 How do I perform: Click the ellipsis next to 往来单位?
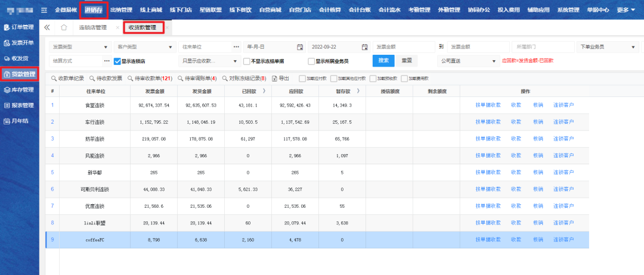[x=235, y=47]
